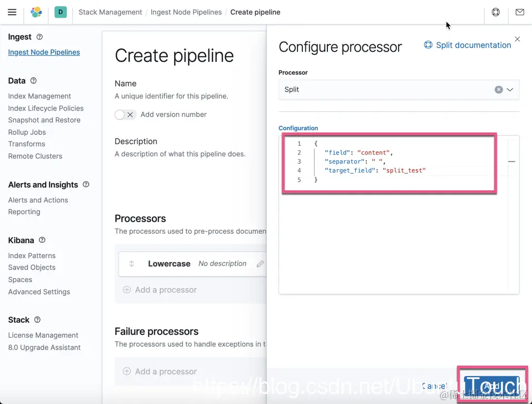Click Stack Management breadcrumb
This screenshot has height=404, width=532.
click(110, 12)
